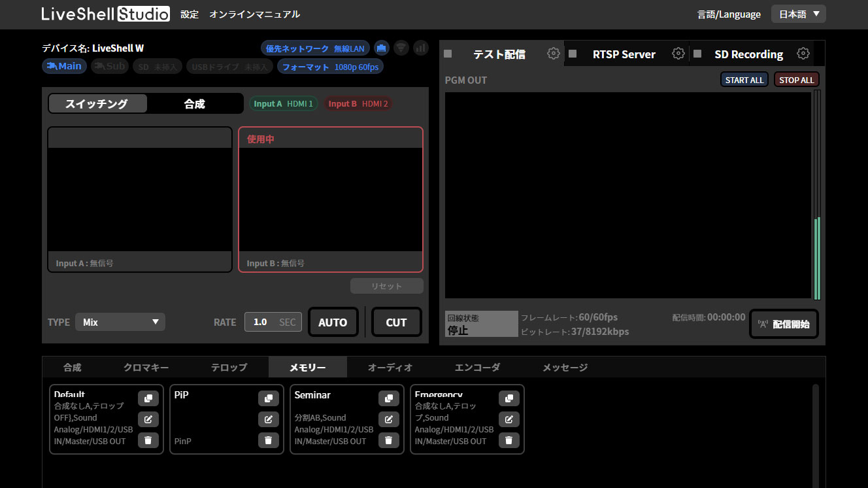Click the memory panel vertical scrollbar
The image size is (868, 488).
(815, 436)
